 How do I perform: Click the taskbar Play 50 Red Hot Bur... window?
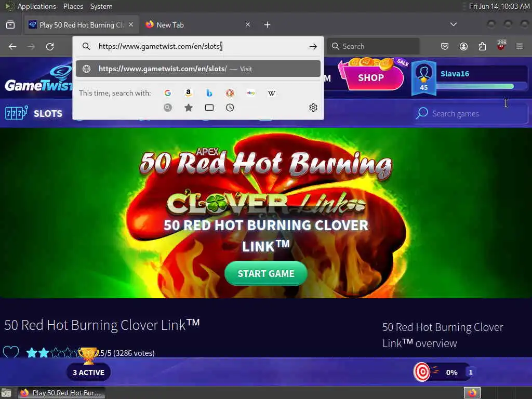[62, 393]
